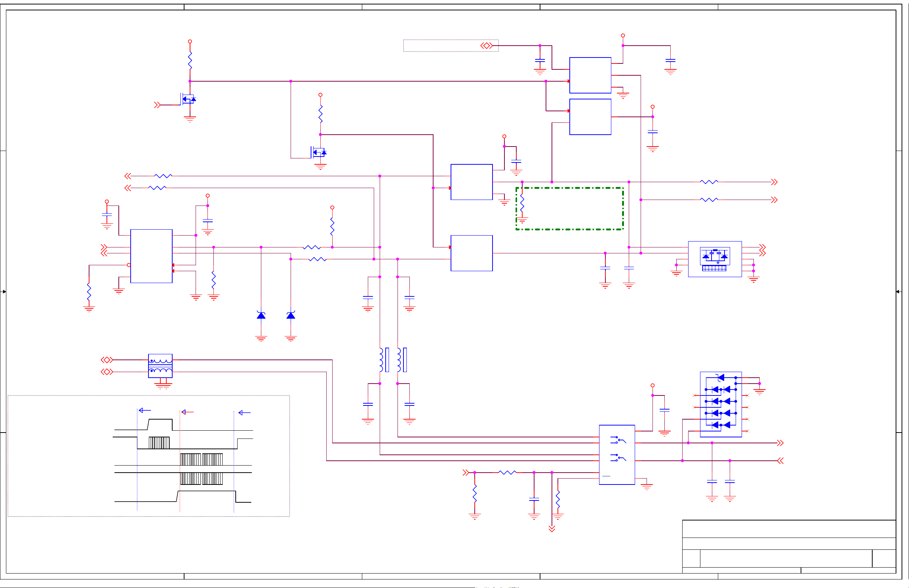The image size is (909, 588).
Task: Click the red dashed vertical marker in timing diagram
Action: (x=180, y=461)
